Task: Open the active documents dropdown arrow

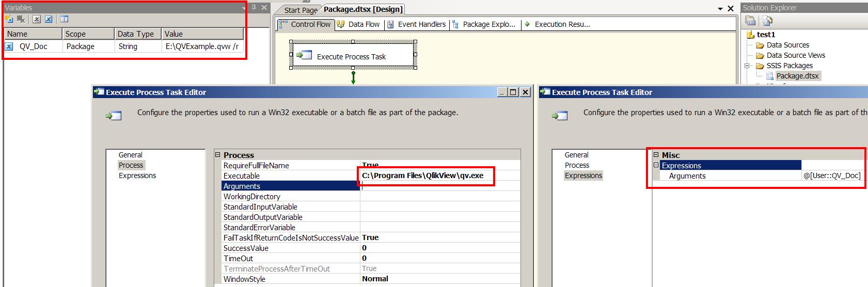Action: tap(720, 9)
